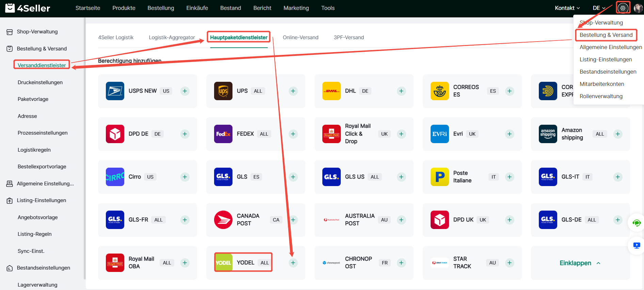Click the plus icon for DPD DE

pyautogui.click(x=185, y=134)
